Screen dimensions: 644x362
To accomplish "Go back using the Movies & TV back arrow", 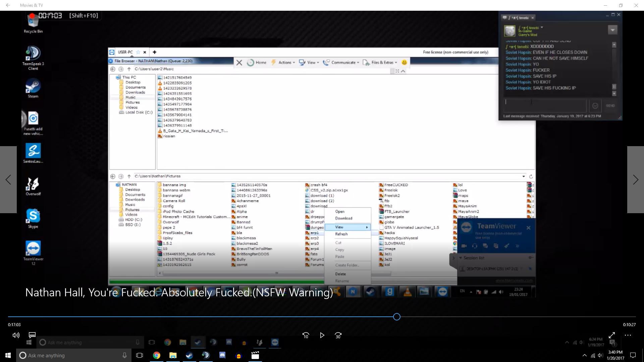I will pyautogui.click(x=8, y=5).
